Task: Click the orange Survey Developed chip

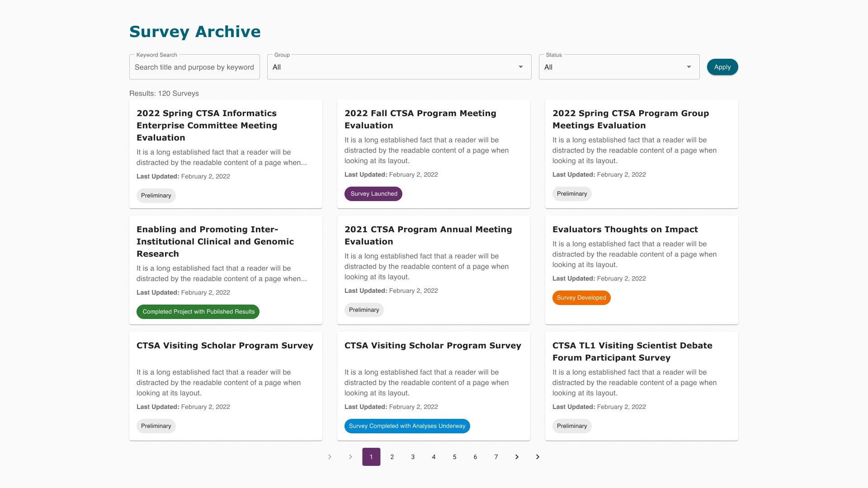Action: coord(581,298)
